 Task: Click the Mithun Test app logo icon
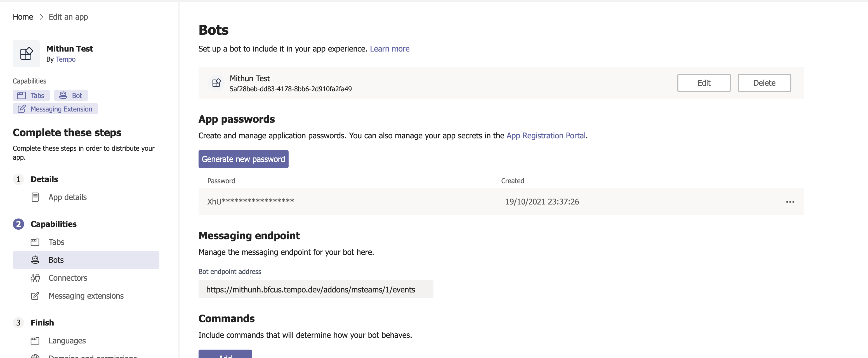pyautogui.click(x=26, y=54)
